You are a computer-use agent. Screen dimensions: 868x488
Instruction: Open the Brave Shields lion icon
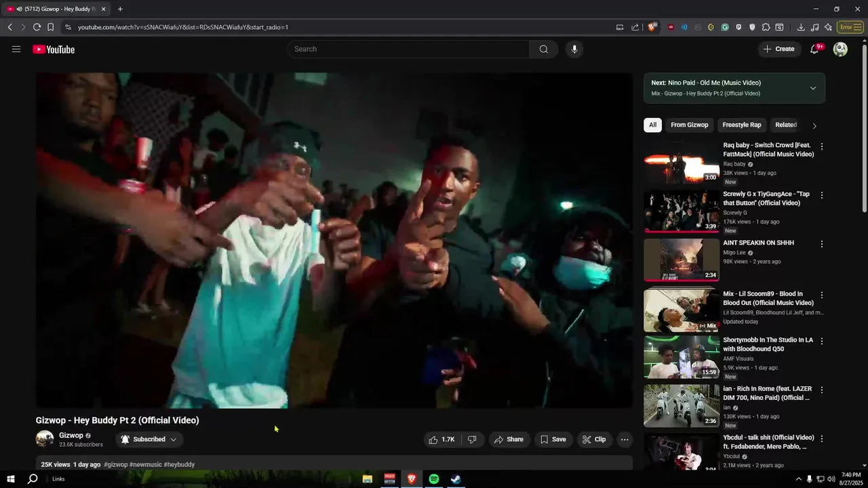pyautogui.click(x=652, y=27)
